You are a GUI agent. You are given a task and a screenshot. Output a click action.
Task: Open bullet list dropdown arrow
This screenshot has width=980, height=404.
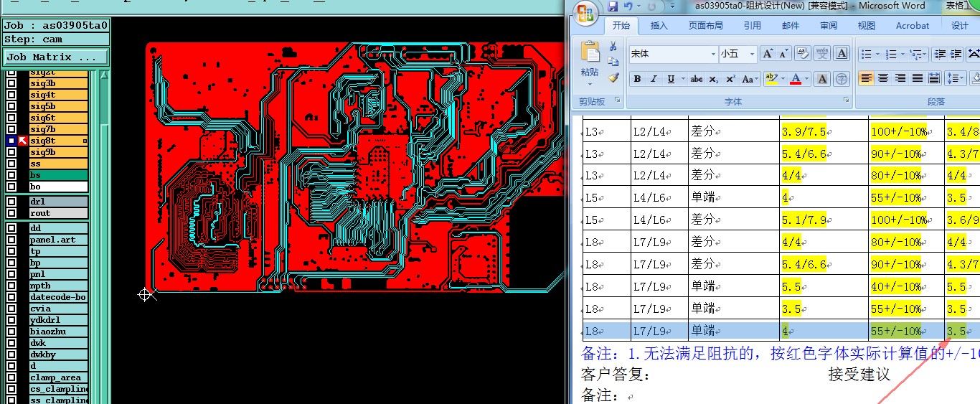click(877, 54)
